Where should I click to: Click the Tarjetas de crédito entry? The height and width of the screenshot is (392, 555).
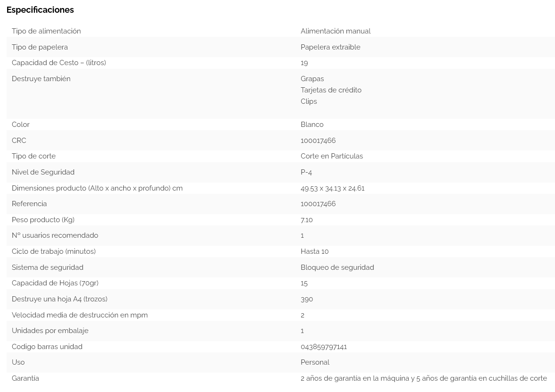[x=331, y=90]
